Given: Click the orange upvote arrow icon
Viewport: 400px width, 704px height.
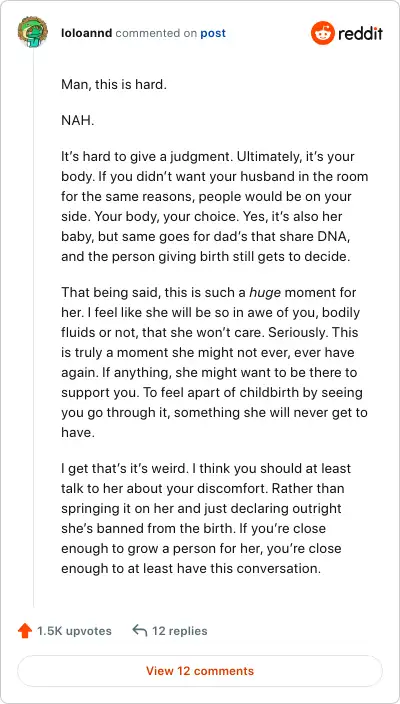Looking at the screenshot, I should pos(25,631).
